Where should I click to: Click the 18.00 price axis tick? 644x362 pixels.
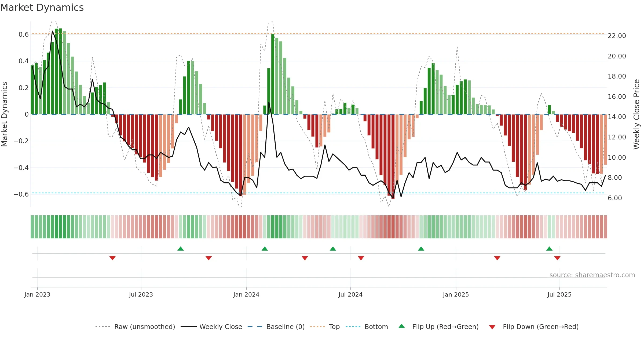[x=617, y=76]
